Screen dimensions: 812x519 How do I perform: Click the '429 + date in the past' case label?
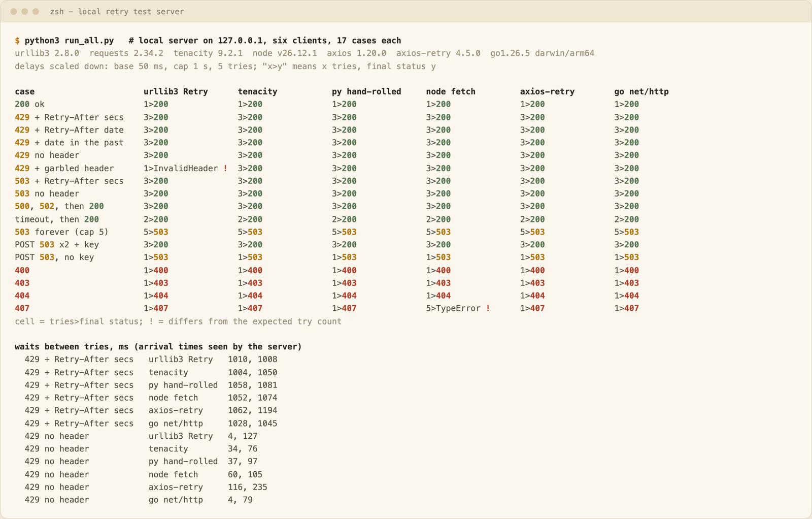[69, 143]
